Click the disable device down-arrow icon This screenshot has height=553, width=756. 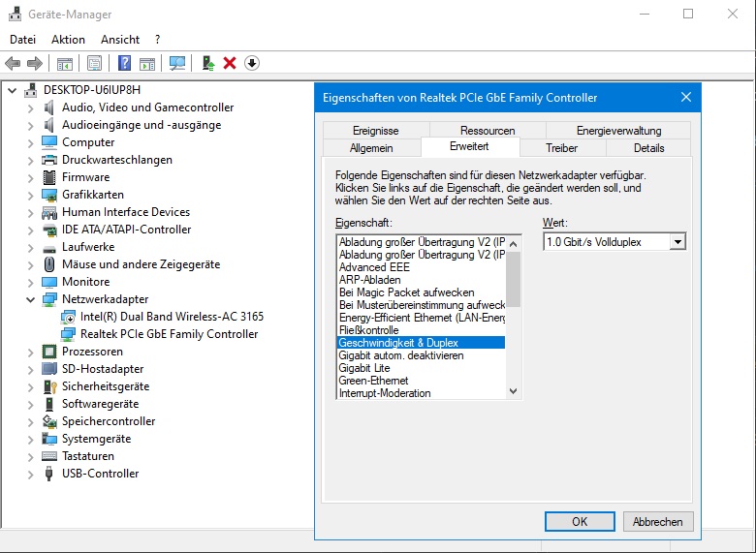tap(252, 63)
